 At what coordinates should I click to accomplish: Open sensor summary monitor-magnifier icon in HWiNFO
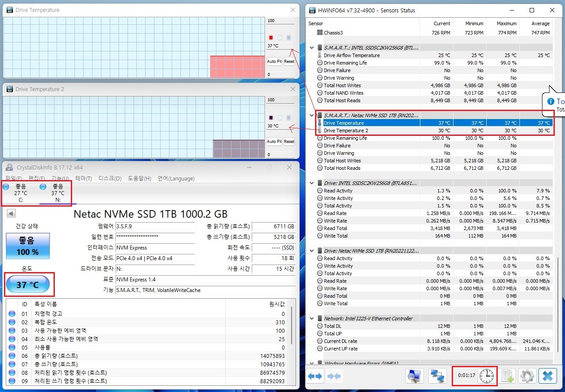pyautogui.click(x=415, y=376)
